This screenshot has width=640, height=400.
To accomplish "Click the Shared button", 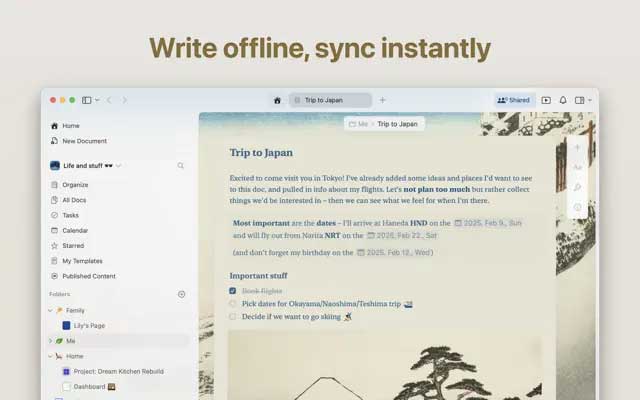I will (x=514, y=100).
